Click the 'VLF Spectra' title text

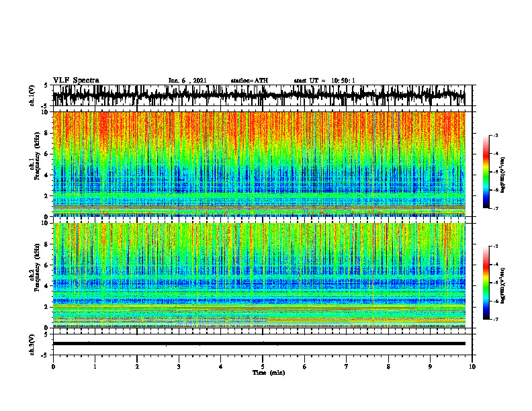tap(76, 81)
